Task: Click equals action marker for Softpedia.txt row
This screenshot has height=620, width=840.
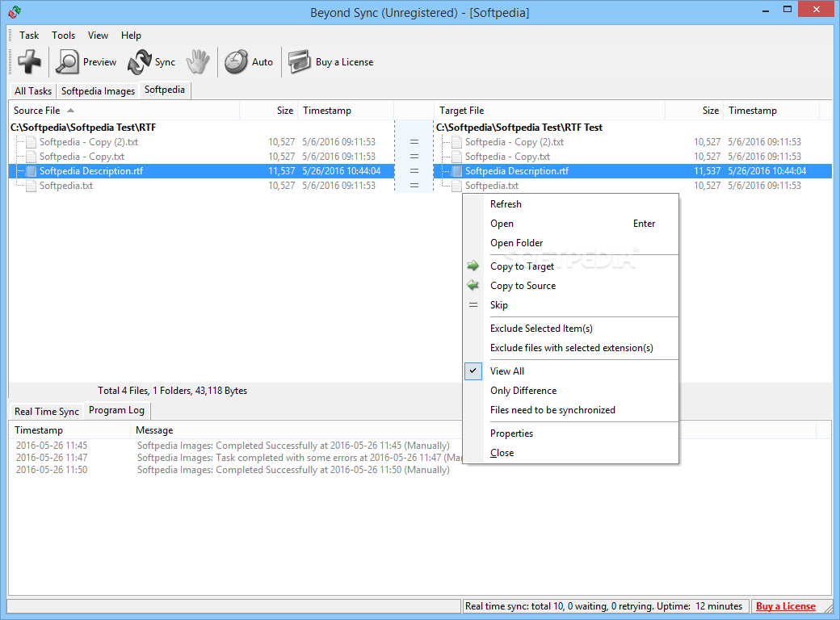Action: coord(414,185)
